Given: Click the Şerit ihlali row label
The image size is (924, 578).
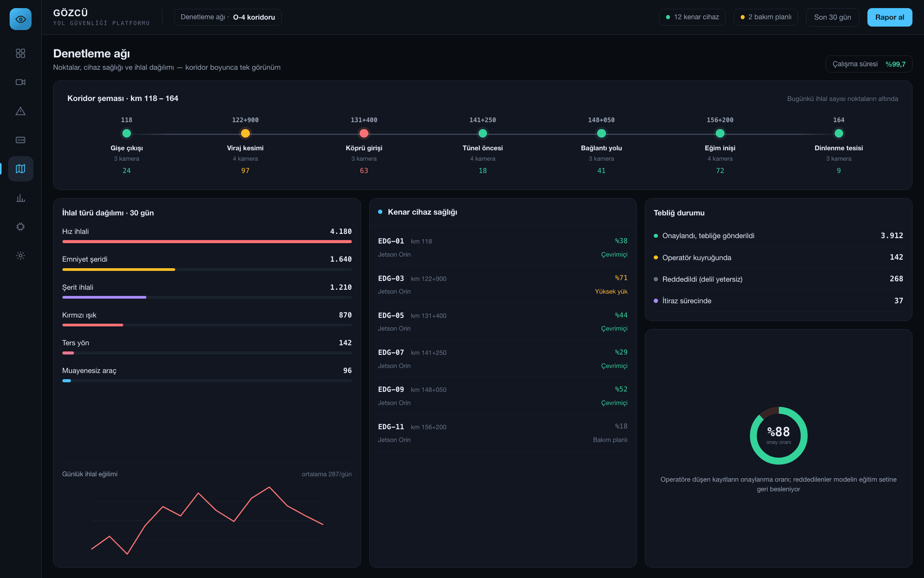Looking at the screenshot, I should point(77,287).
